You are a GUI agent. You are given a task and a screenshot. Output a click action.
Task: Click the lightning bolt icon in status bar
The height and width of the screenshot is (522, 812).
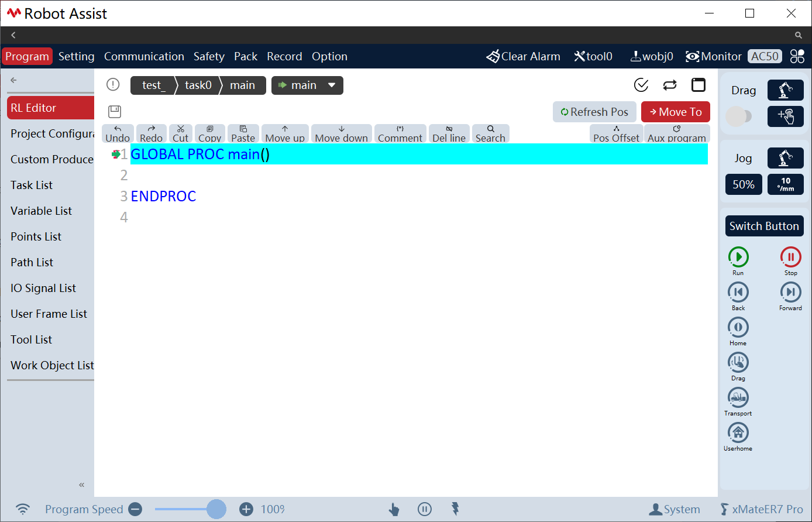455,509
